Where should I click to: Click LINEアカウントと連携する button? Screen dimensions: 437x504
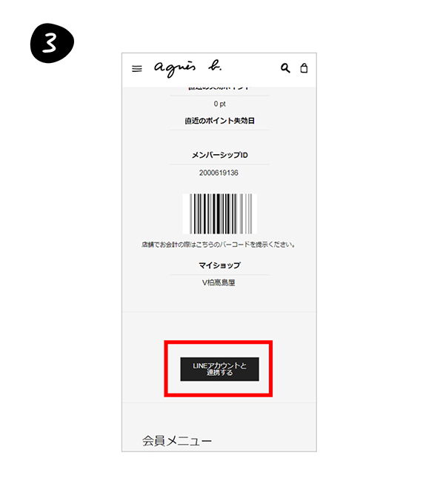(x=219, y=369)
